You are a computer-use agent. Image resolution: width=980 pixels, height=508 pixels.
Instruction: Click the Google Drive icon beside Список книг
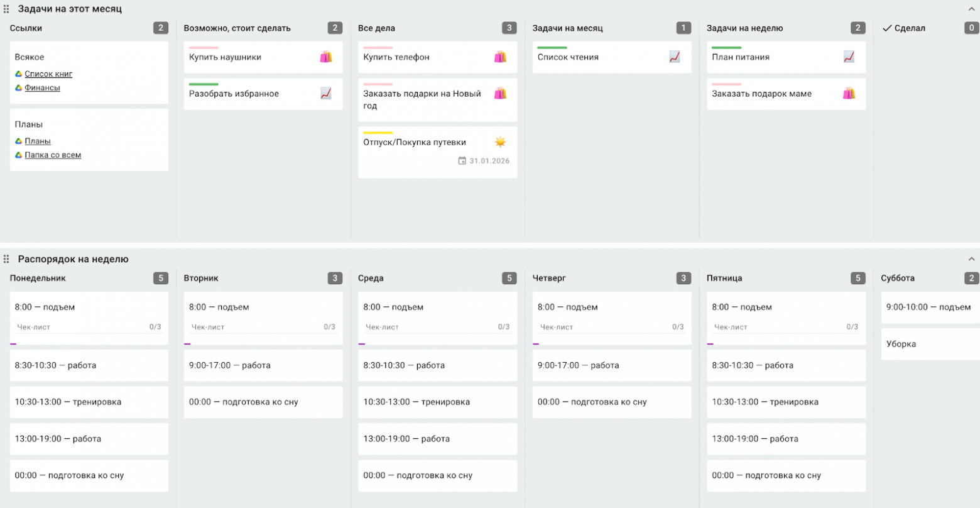(19, 74)
